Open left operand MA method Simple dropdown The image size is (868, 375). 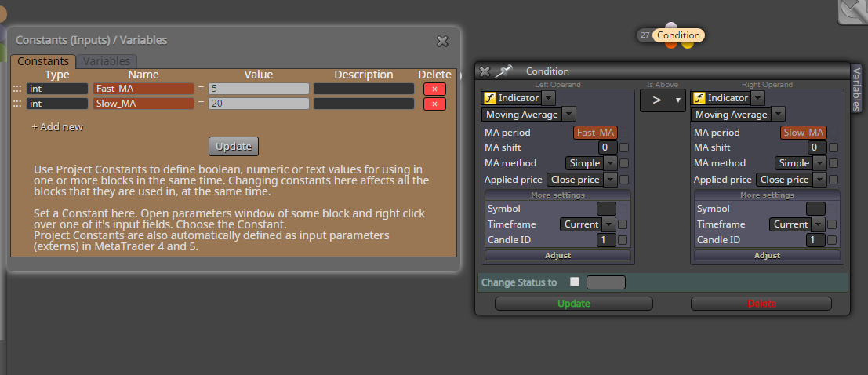pos(591,163)
